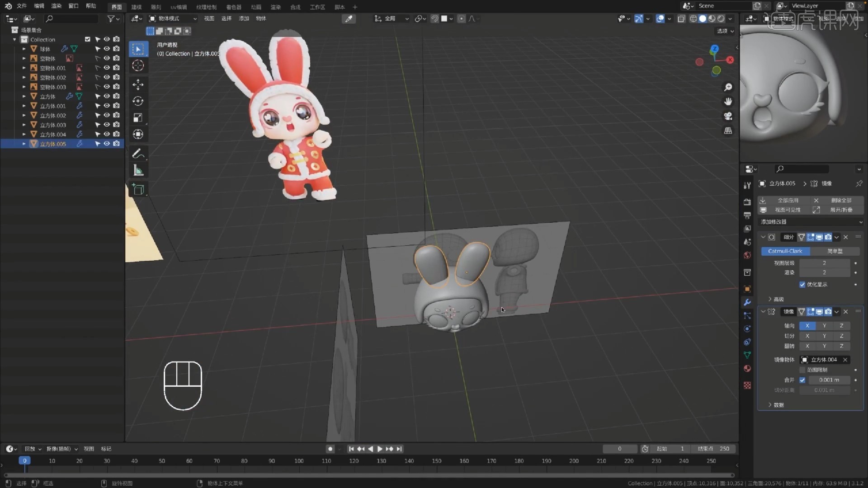The image size is (868, 488).
Task: Pick the Annotate pencil tool
Action: tap(138, 154)
